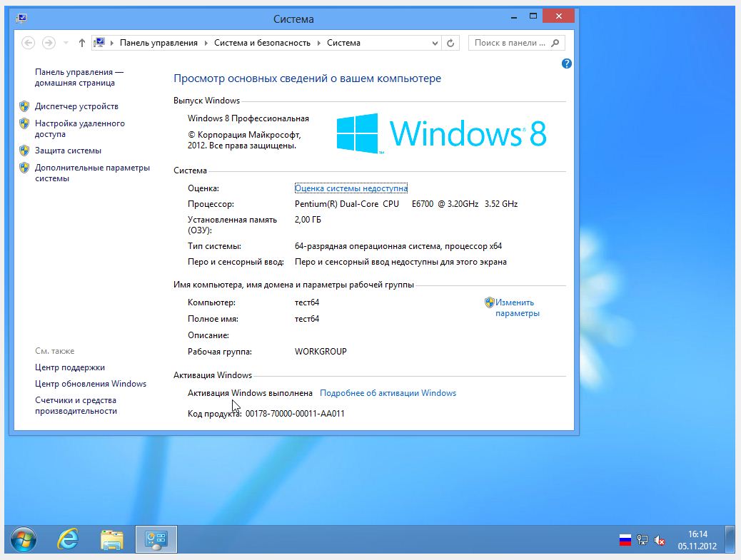Click the shield icon next to Изменить параметры
The height and width of the screenshot is (560, 741).
click(x=489, y=302)
